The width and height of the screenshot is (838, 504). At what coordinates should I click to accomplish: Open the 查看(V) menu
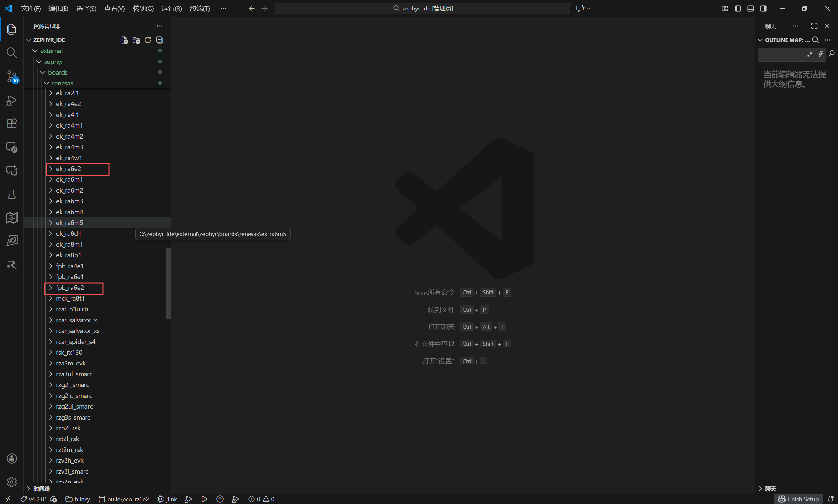[x=114, y=9]
